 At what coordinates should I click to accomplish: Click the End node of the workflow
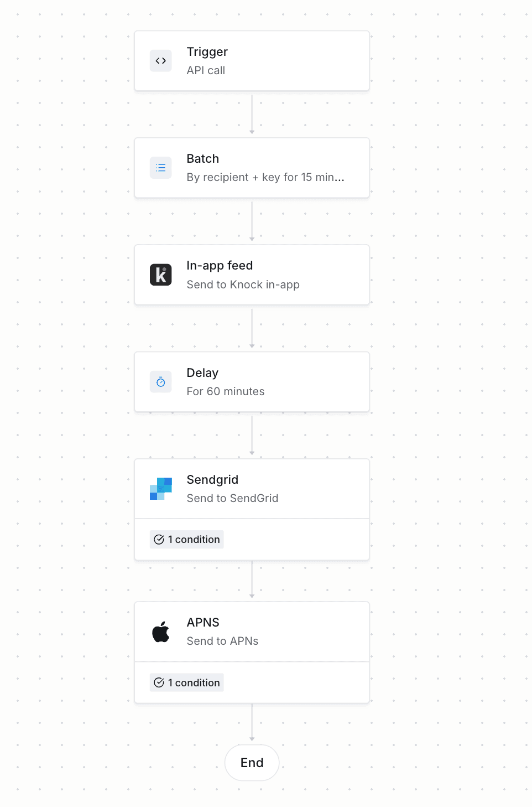coord(252,762)
